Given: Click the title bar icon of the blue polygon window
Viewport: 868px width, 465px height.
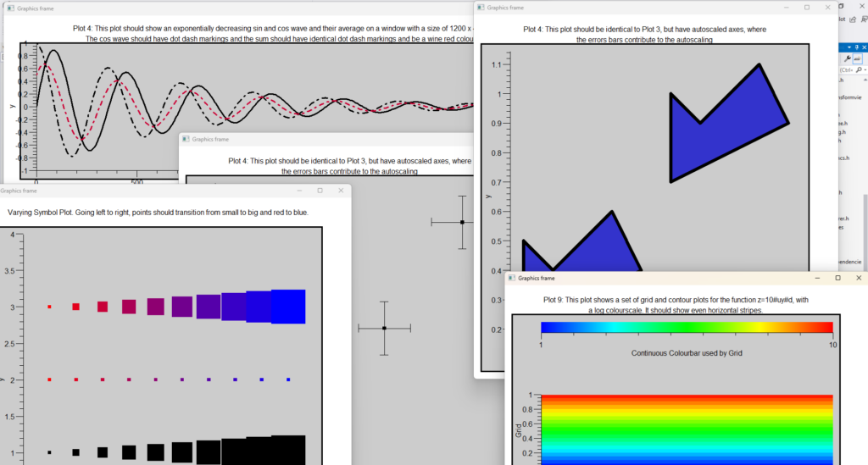Looking at the screenshot, I should tap(480, 7).
